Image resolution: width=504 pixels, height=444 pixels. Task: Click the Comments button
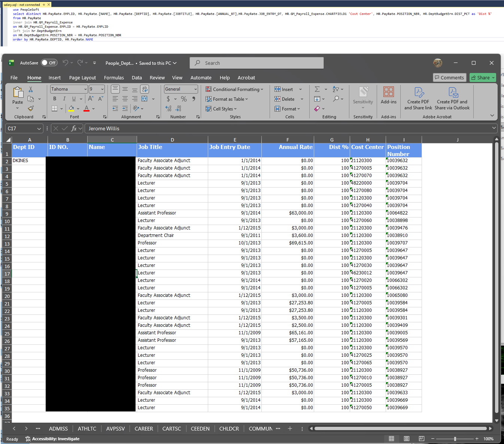450,77
